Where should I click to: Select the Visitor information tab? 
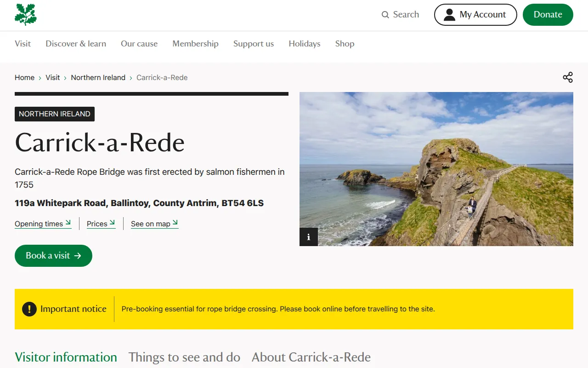[66, 357]
